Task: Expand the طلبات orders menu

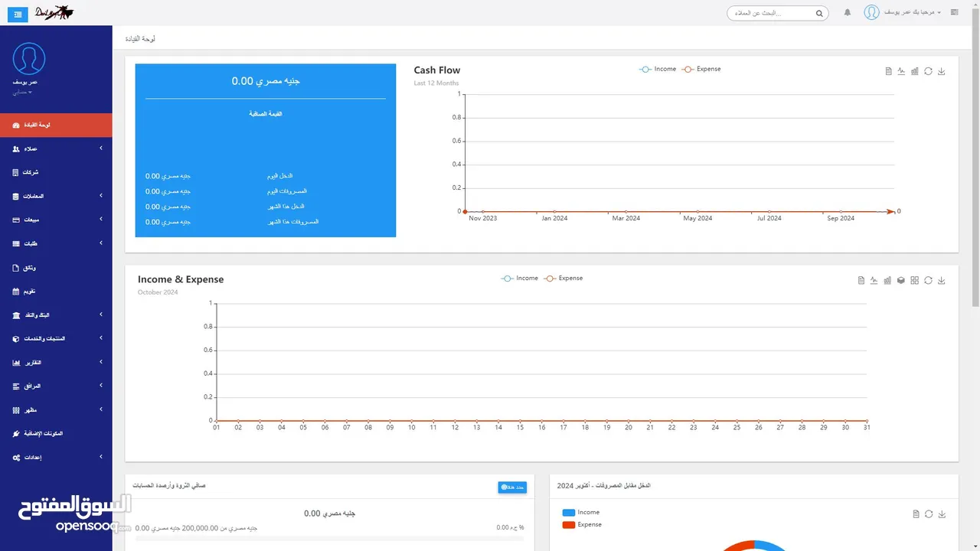Action: coord(56,243)
